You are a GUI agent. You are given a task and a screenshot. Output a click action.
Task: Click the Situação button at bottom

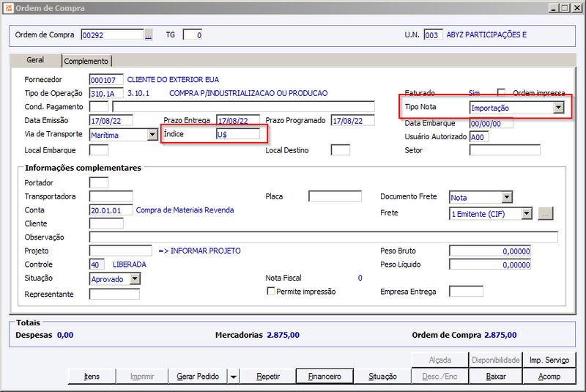click(x=382, y=377)
